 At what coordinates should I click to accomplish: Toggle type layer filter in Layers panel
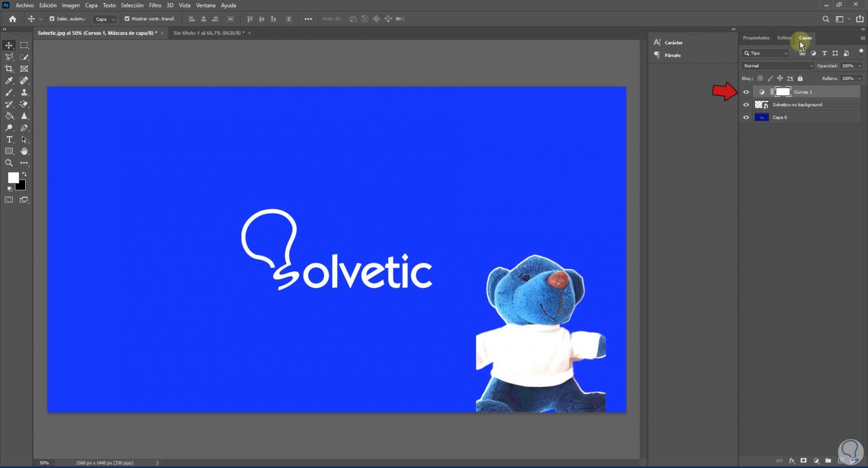[x=824, y=53]
